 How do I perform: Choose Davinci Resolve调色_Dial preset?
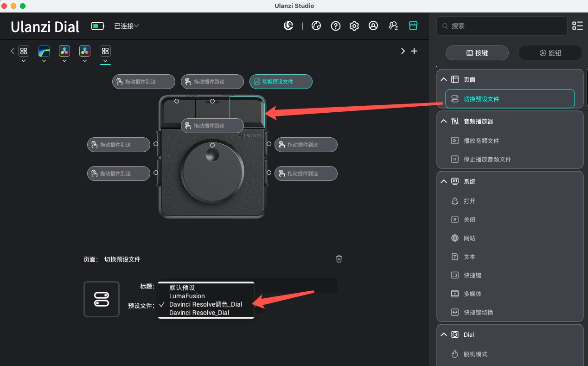pos(206,304)
